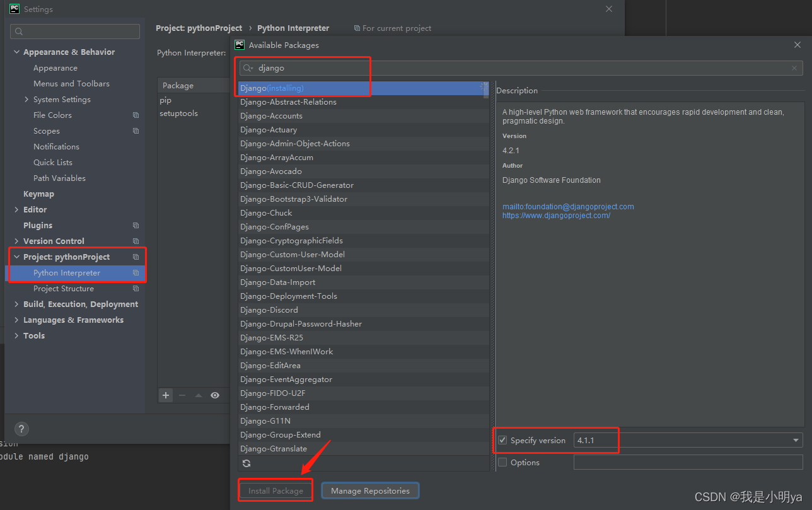Open the https://www.djangoproject.com/ link
Viewport: 812px width, 510px height.
pos(556,216)
